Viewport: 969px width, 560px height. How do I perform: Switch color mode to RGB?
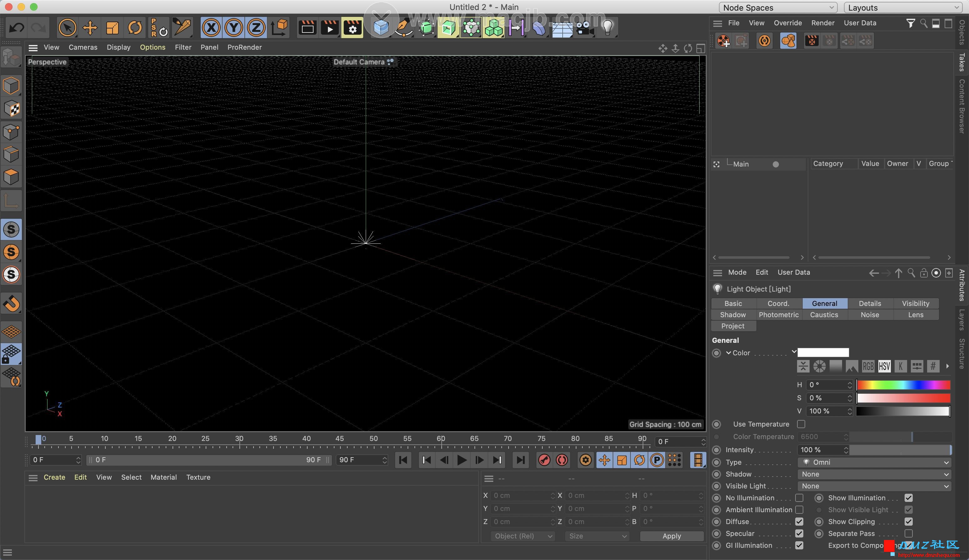[x=868, y=366]
